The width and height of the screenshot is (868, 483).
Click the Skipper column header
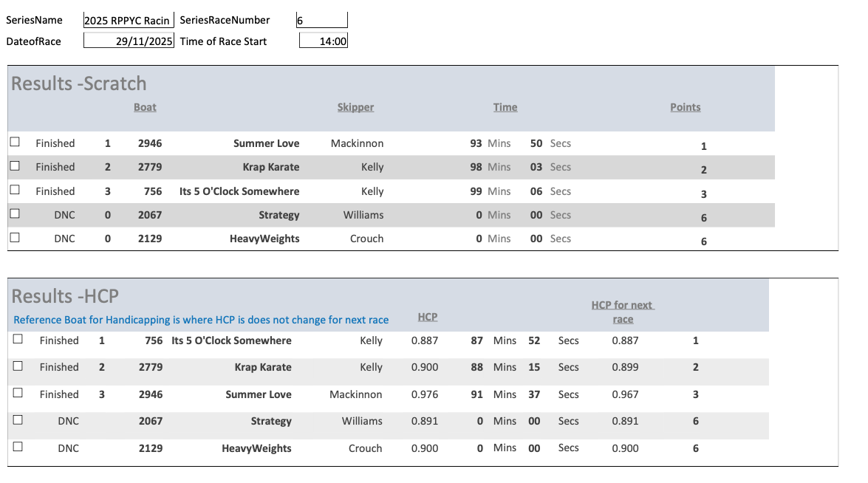(355, 107)
